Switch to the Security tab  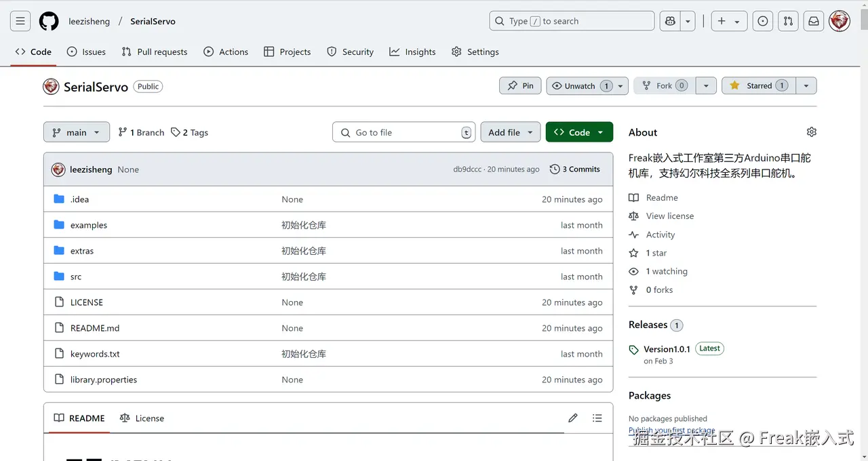coord(350,52)
